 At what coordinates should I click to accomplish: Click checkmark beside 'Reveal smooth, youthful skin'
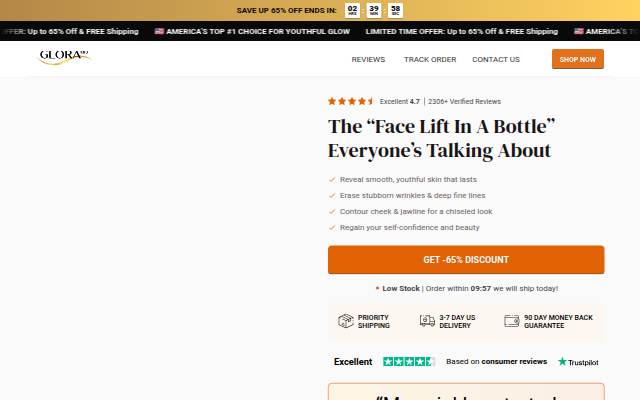coord(332,180)
